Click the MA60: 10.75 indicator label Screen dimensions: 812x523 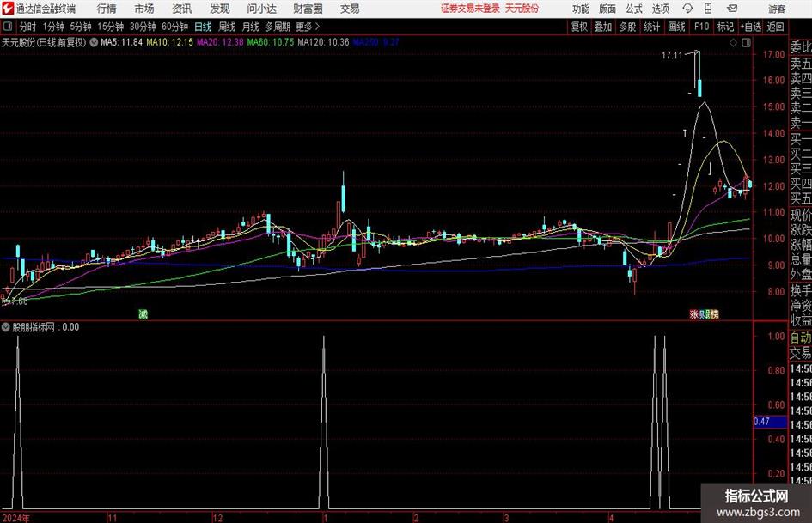(x=271, y=42)
